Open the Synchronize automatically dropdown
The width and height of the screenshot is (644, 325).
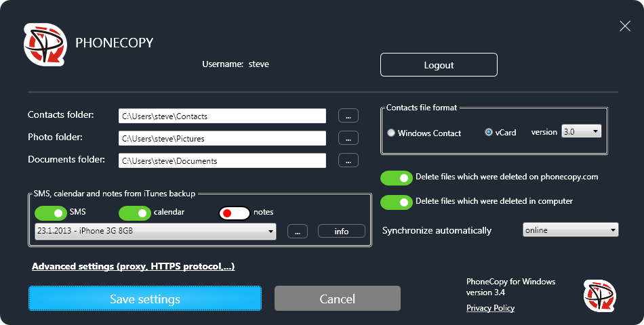(571, 230)
